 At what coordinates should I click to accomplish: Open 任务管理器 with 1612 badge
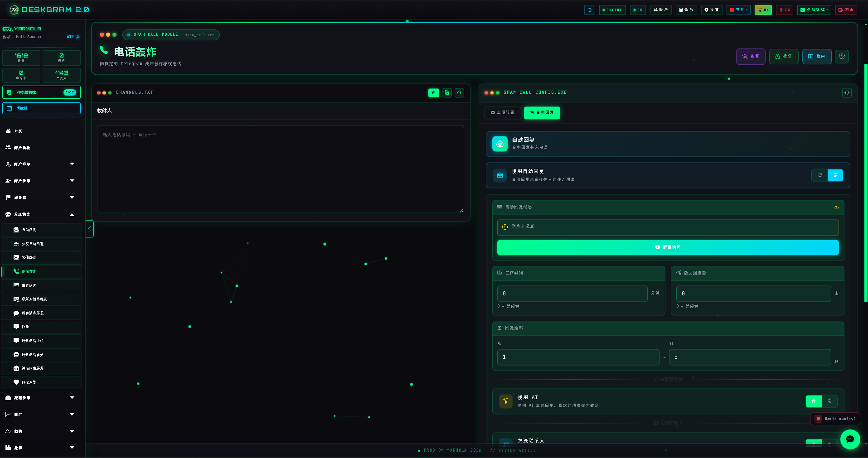42,92
